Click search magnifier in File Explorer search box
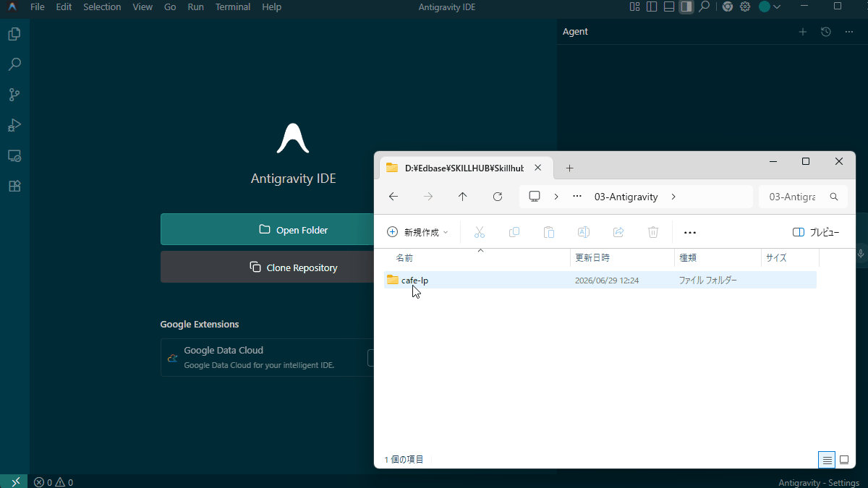This screenshot has height=488, width=868. (x=834, y=197)
